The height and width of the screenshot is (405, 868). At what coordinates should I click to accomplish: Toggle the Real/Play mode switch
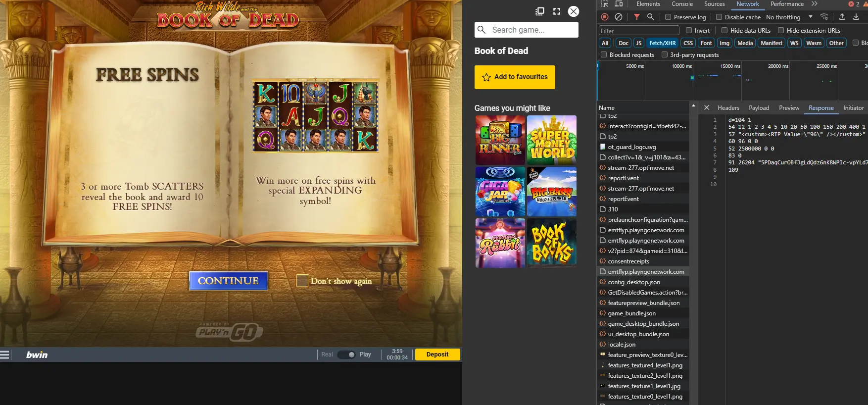346,354
